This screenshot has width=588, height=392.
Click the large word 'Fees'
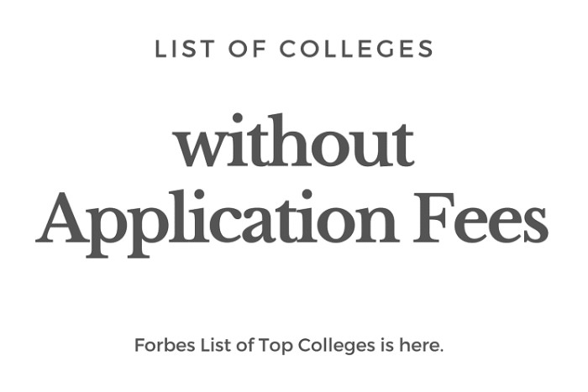pos(480,217)
